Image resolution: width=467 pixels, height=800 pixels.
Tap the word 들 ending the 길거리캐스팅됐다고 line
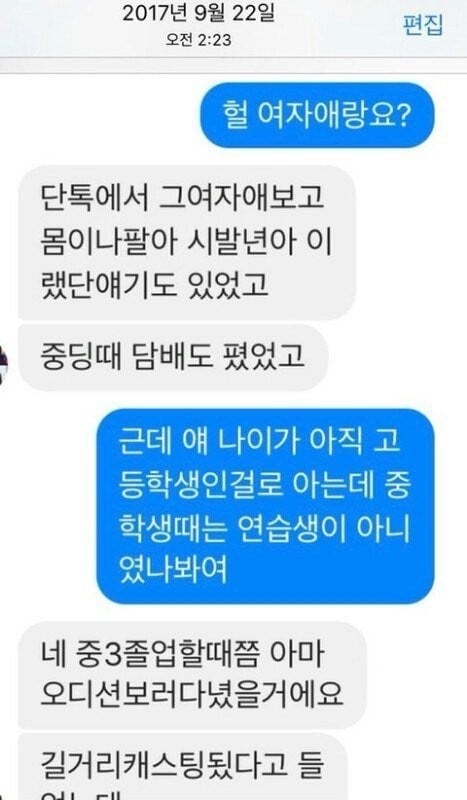pos(309,766)
